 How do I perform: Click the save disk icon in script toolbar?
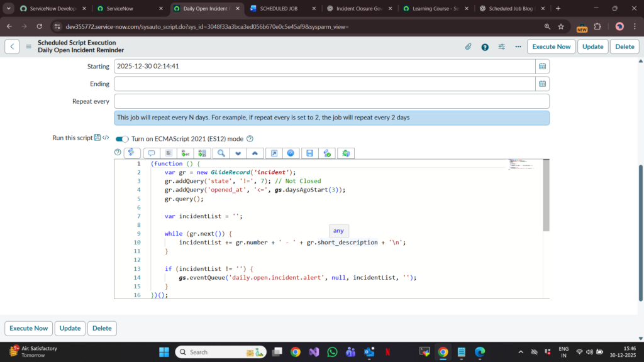coord(309,153)
